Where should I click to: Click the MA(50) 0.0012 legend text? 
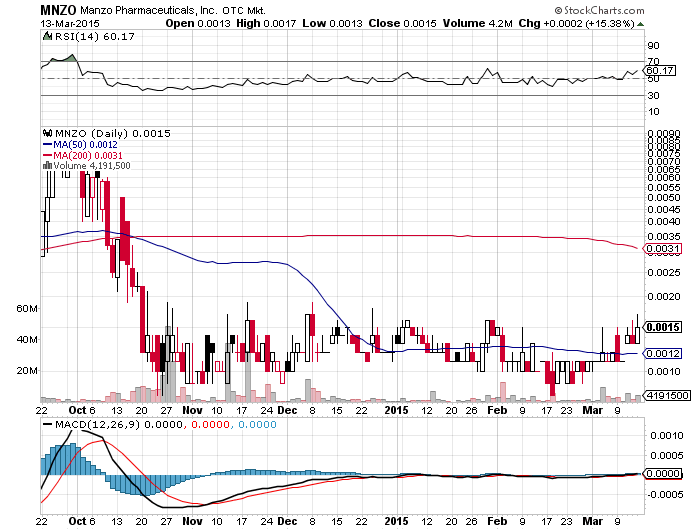pyautogui.click(x=85, y=145)
